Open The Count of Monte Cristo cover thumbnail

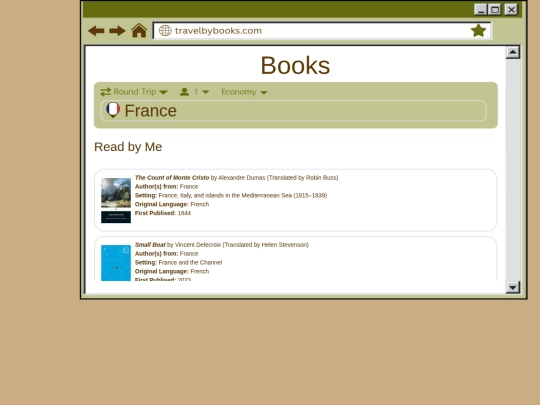point(116,200)
